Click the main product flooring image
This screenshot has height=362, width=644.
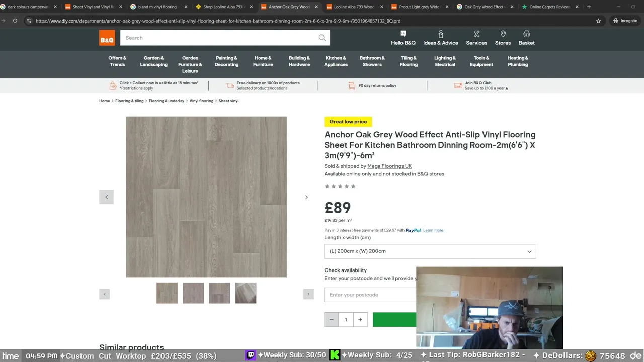tap(206, 197)
